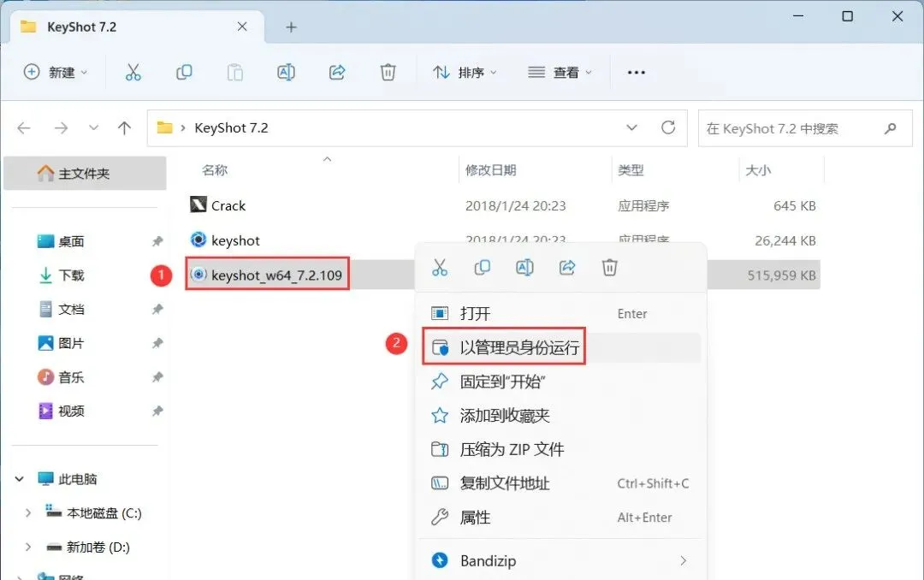Unpin 桌面 using its pin icon
The width and height of the screenshot is (924, 580).
[x=157, y=241]
